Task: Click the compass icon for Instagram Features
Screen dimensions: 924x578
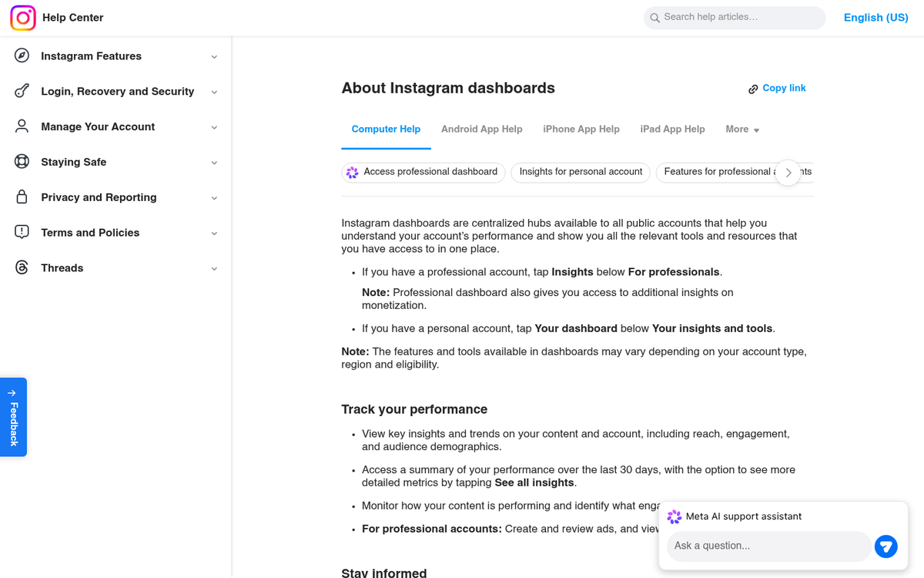Action: pos(22,55)
